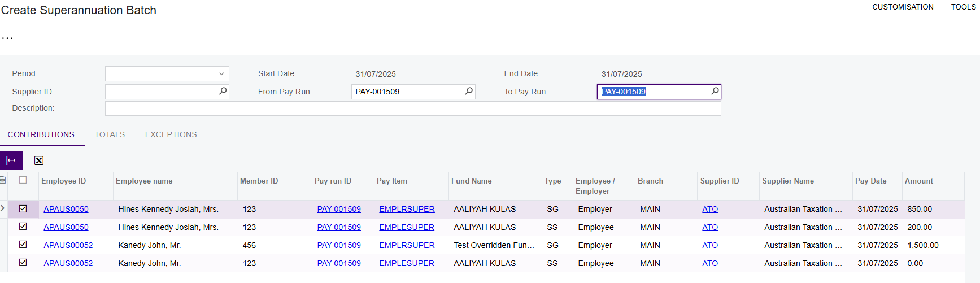Sort by the Amount column header
The image size is (980, 283).
(x=918, y=181)
